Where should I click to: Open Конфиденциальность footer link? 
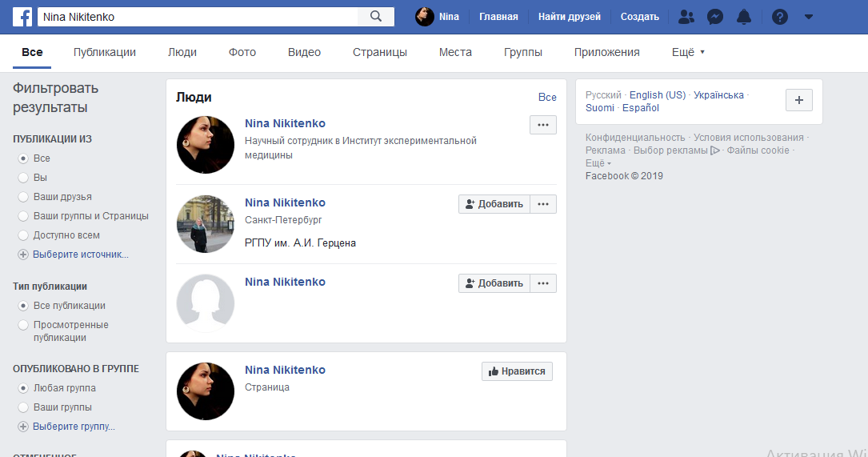(635, 138)
